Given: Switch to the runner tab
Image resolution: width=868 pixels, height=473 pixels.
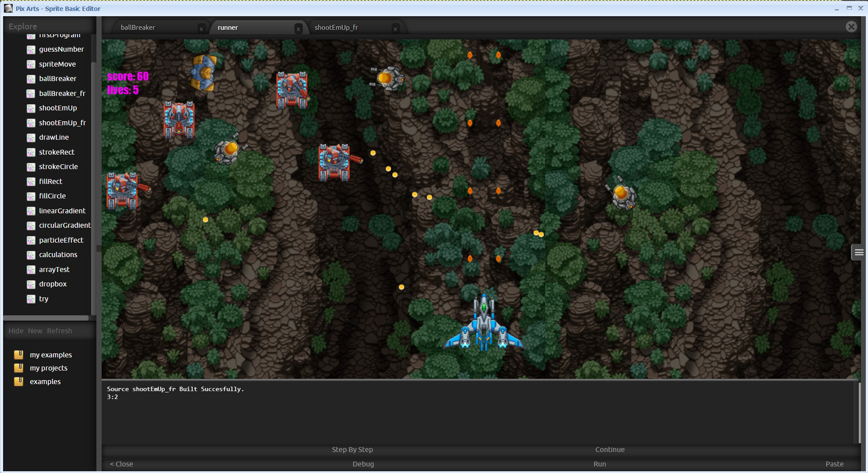Looking at the screenshot, I should coord(228,27).
